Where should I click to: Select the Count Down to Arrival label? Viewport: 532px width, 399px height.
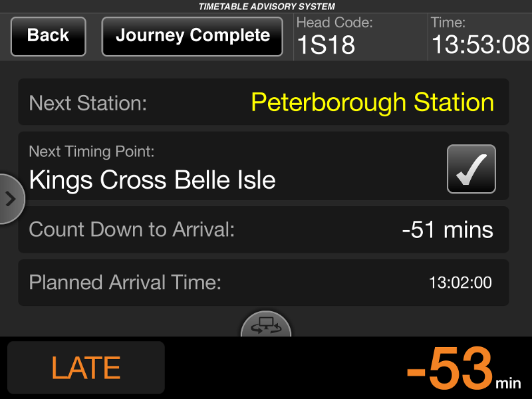pyautogui.click(x=132, y=230)
